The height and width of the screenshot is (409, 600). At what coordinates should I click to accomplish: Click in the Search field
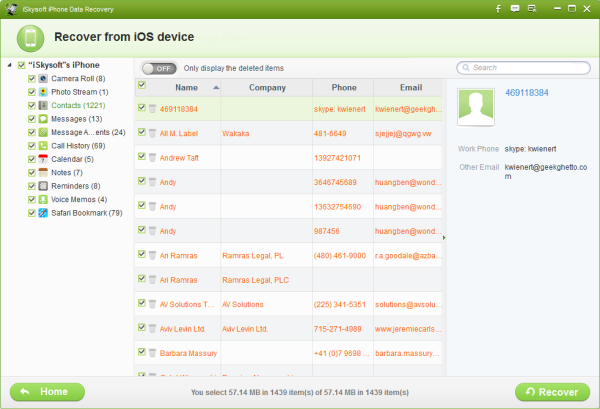523,68
